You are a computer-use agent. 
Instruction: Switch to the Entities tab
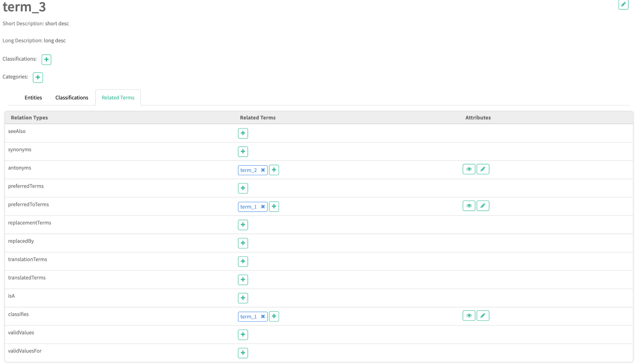33,98
